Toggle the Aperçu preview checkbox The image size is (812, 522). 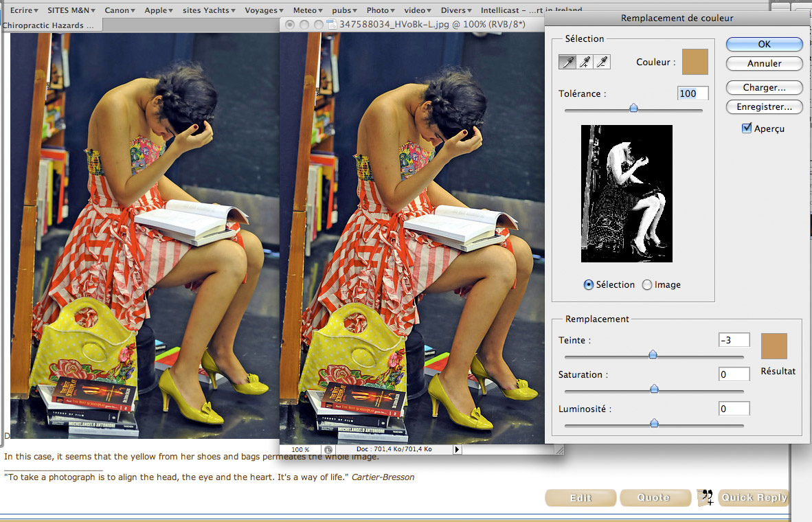pyautogui.click(x=747, y=128)
